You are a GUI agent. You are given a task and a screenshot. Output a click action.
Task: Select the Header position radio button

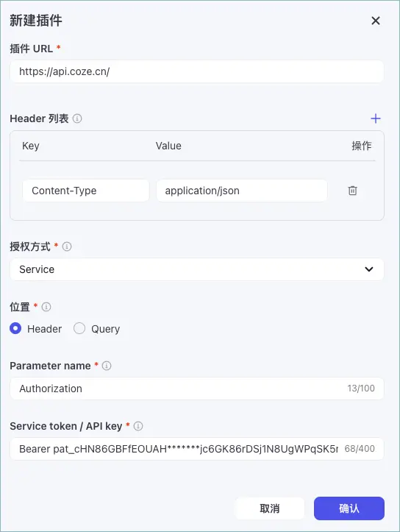click(x=15, y=328)
